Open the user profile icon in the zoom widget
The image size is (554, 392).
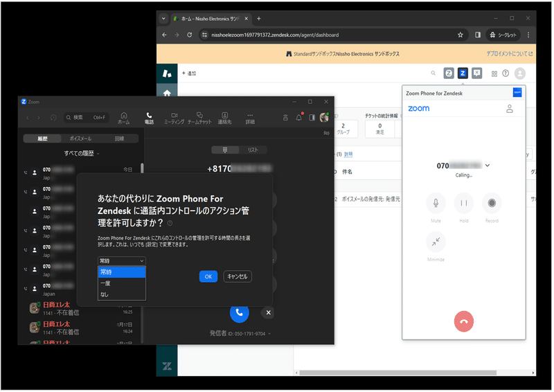(x=510, y=109)
